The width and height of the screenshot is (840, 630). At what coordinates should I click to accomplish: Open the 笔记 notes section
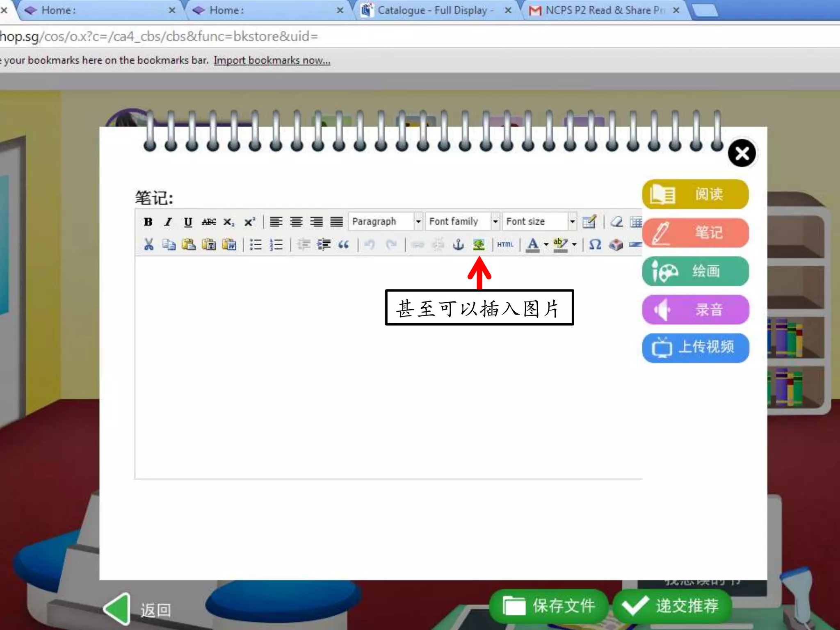click(695, 233)
